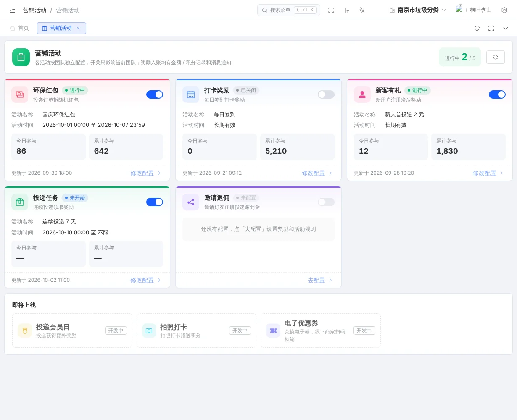Open the language translation icon
The width and height of the screenshot is (517, 420).
(361, 10)
